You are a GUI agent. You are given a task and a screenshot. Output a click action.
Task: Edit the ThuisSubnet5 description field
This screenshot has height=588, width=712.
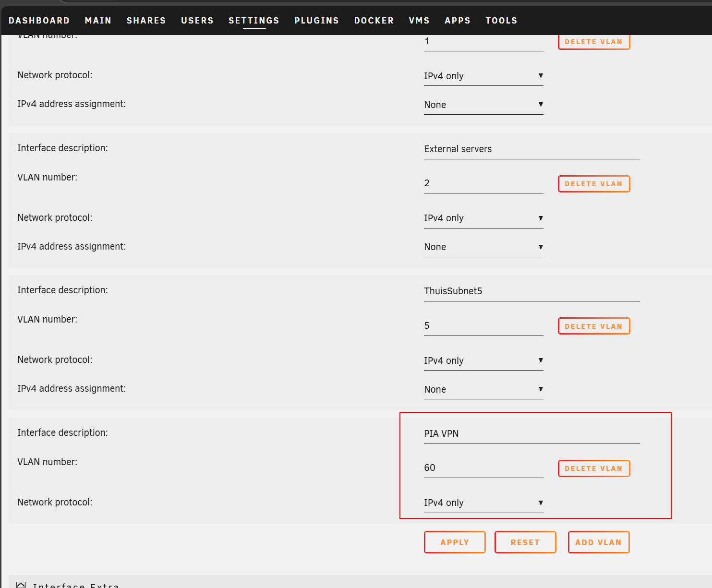(532, 291)
